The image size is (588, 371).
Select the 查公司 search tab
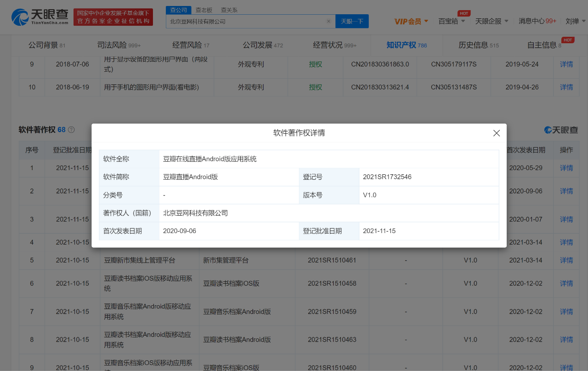(178, 10)
